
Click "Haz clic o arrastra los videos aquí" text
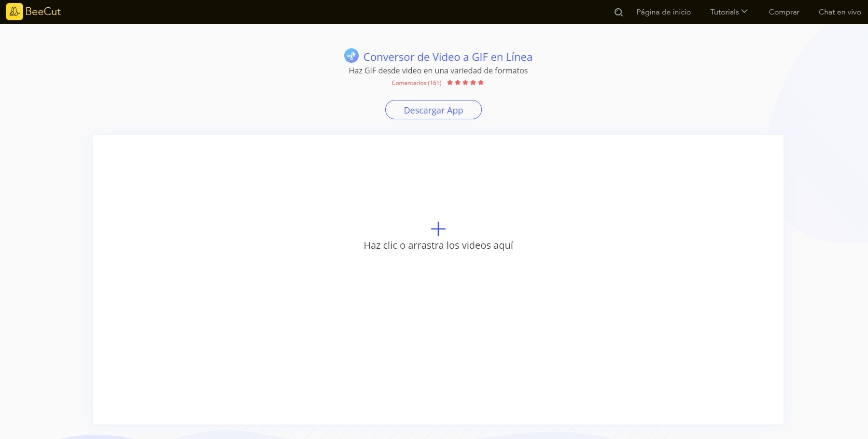[x=438, y=245]
